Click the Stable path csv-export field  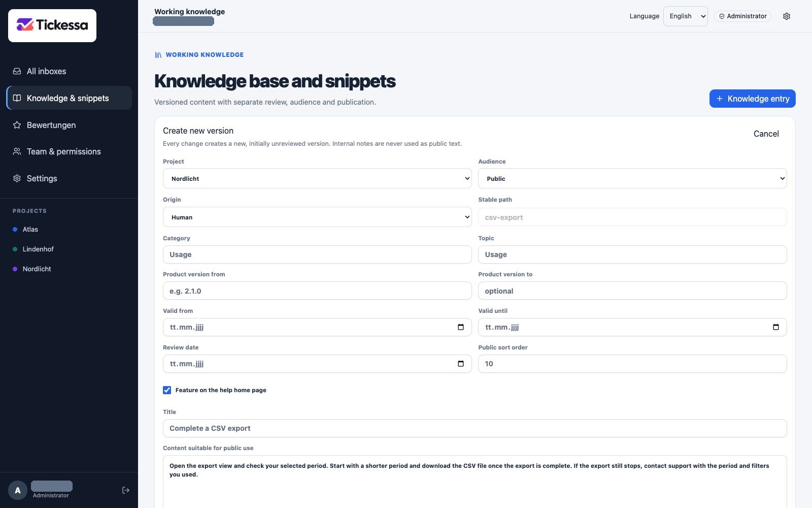(x=632, y=217)
